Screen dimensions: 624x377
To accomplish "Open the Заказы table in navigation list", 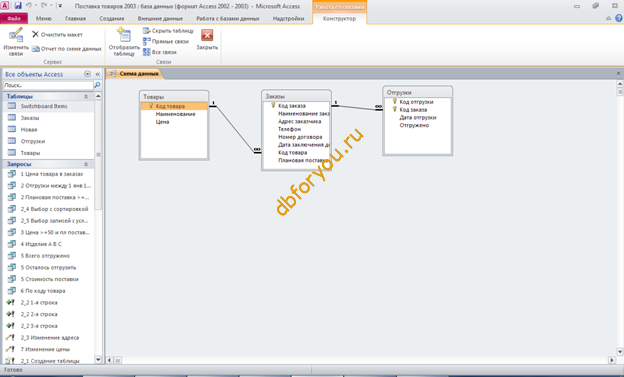I will pyautogui.click(x=30, y=118).
